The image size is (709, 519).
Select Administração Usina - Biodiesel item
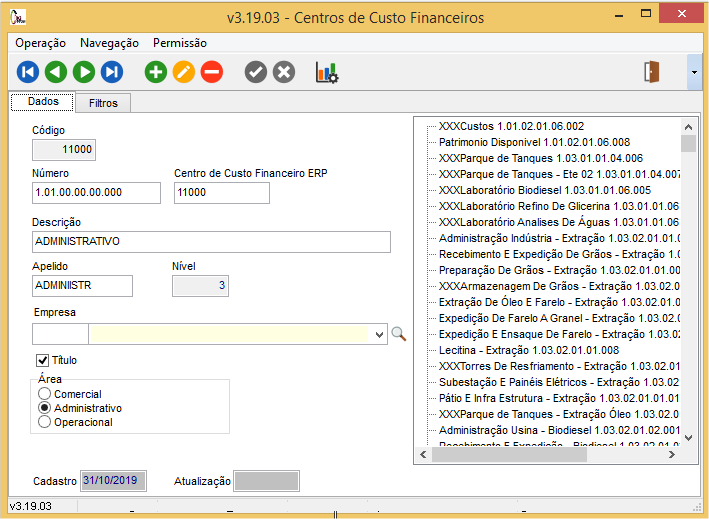(559, 430)
